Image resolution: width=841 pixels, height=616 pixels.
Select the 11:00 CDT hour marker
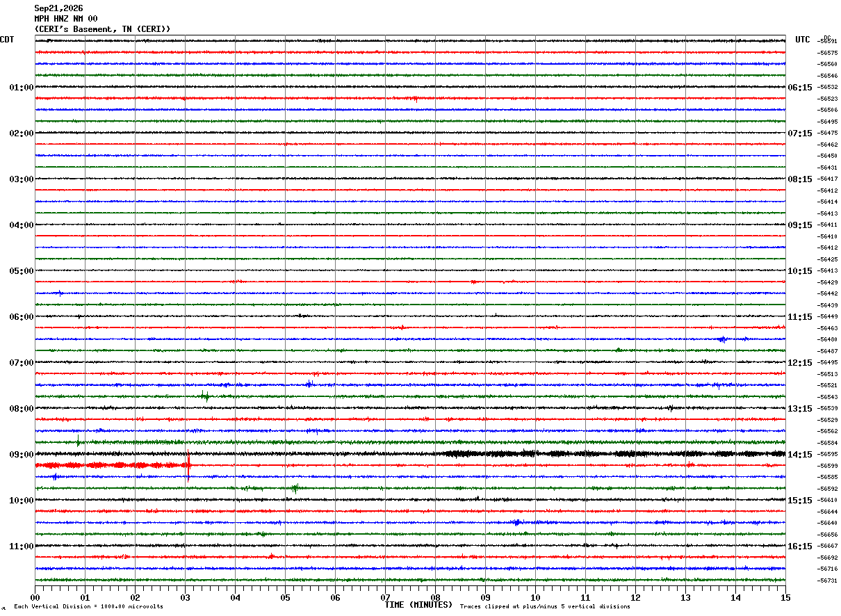21,546
